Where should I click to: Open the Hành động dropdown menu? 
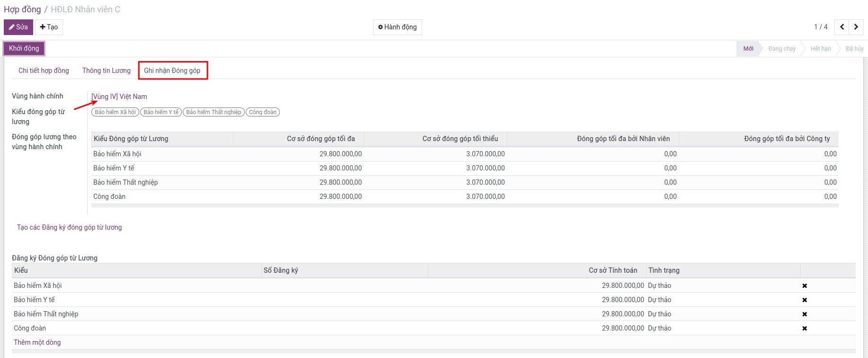click(397, 27)
